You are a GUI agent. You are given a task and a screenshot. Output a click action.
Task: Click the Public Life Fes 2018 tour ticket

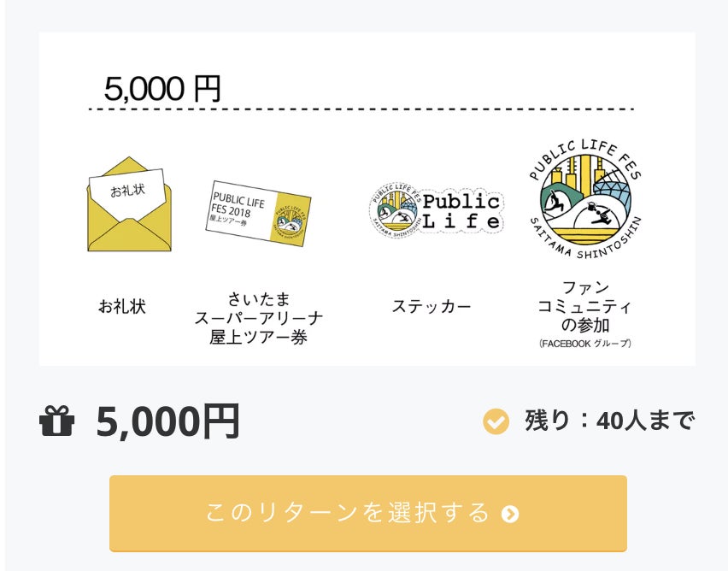click(260, 214)
